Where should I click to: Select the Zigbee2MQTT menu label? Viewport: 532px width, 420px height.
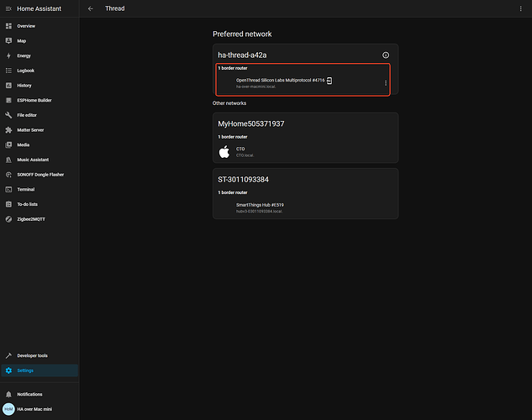(31, 219)
